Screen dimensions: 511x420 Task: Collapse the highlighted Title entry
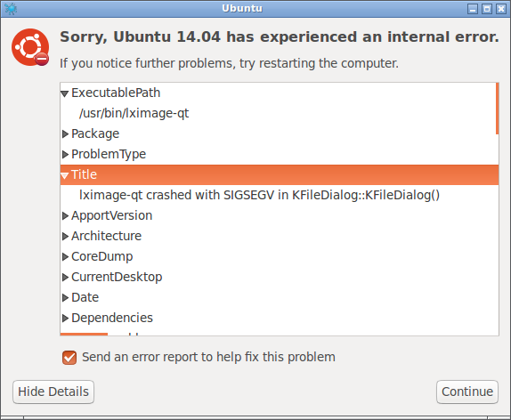(64, 175)
